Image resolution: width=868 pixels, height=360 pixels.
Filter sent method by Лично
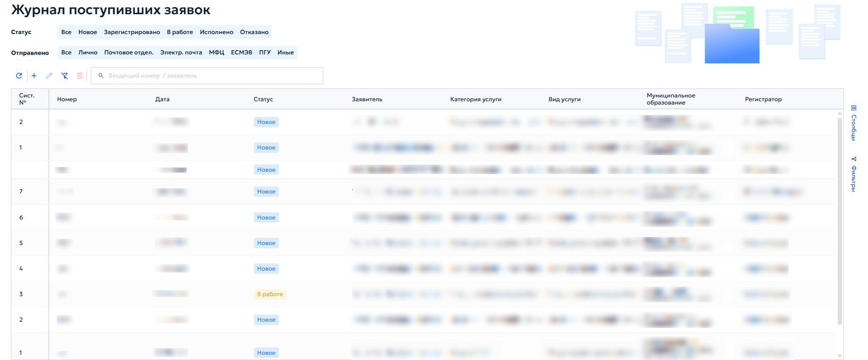[88, 53]
